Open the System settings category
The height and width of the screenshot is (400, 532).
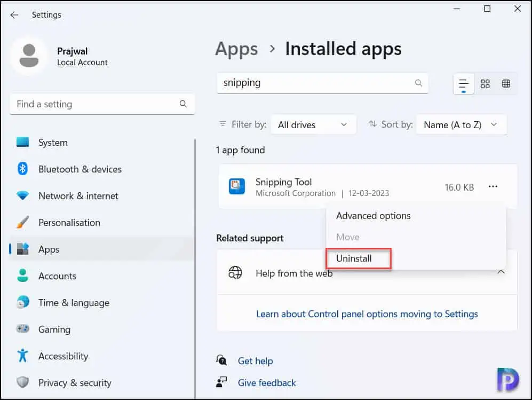[x=53, y=143]
